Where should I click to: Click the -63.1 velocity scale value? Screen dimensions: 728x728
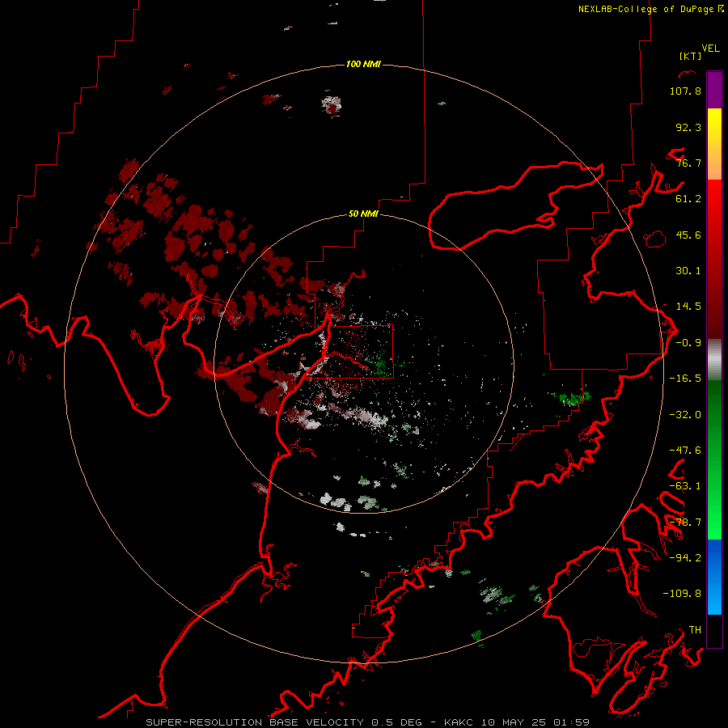tap(685, 486)
